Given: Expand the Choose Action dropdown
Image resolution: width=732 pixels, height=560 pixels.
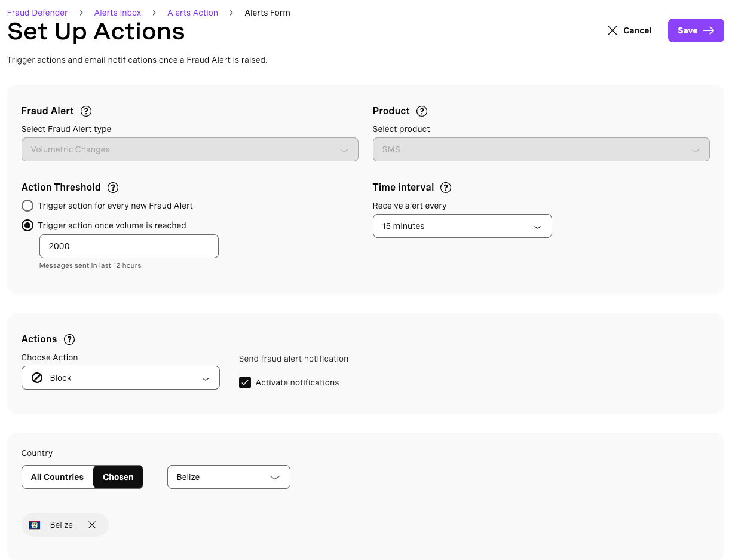Looking at the screenshot, I should click(120, 378).
